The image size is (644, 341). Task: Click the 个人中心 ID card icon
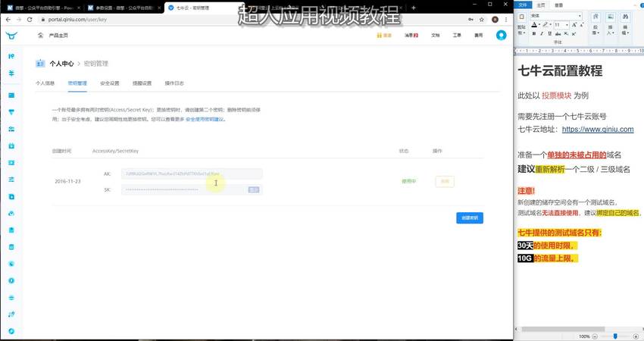pos(40,63)
